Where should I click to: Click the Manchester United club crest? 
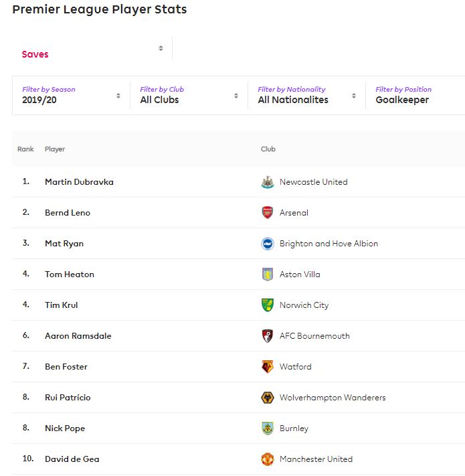pos(268,459)
